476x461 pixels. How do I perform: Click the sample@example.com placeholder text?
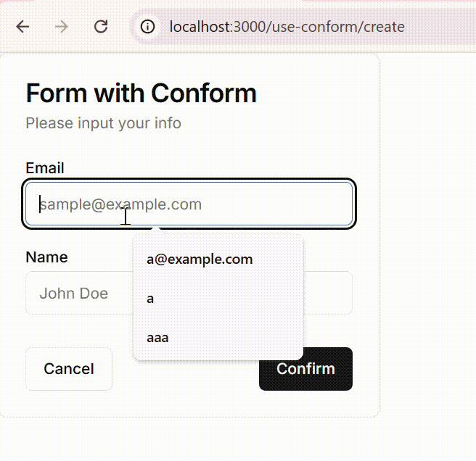(x=121, y=204)
